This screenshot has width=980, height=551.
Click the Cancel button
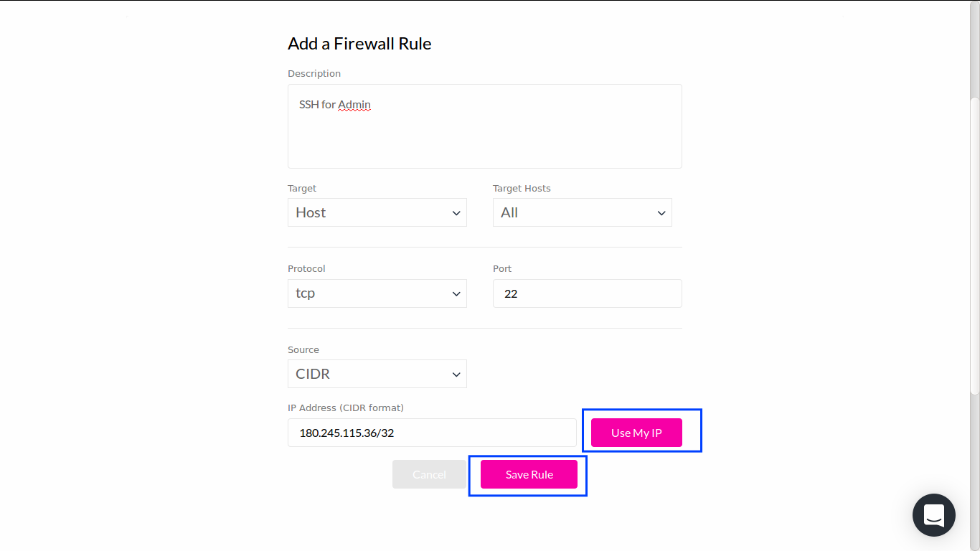click(x=429, y=474)
